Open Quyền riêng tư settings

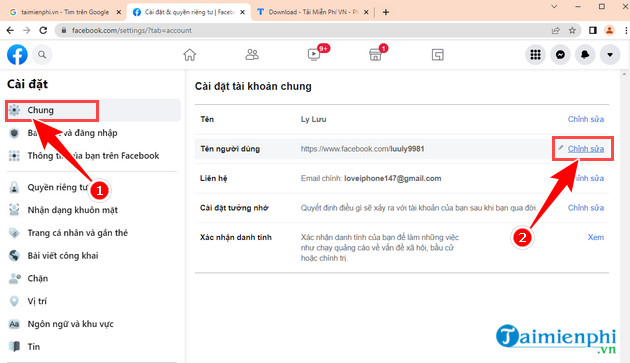click(93, 187)
